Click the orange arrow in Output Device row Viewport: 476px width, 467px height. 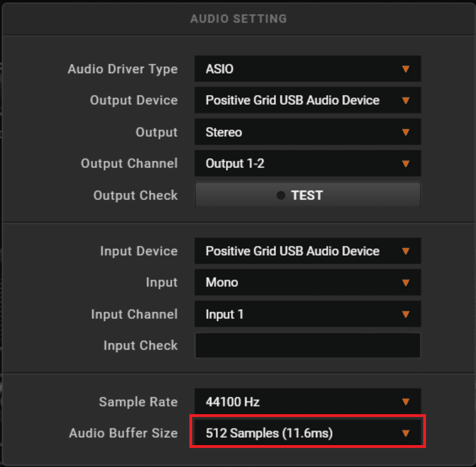pyautogui.click(x=406, y=101)
